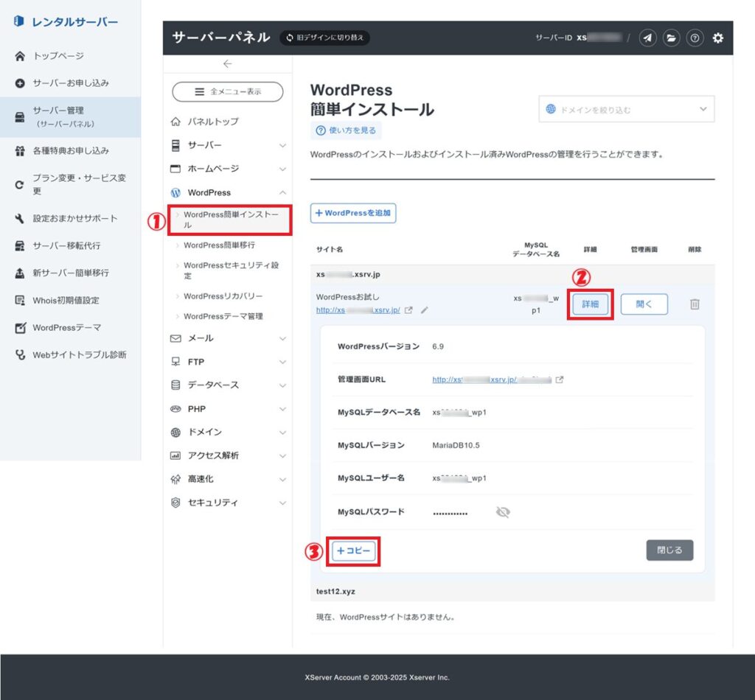Screen dimensions: 755x700
Task: Open the domain filter dropdown
Action: (626, 110)
